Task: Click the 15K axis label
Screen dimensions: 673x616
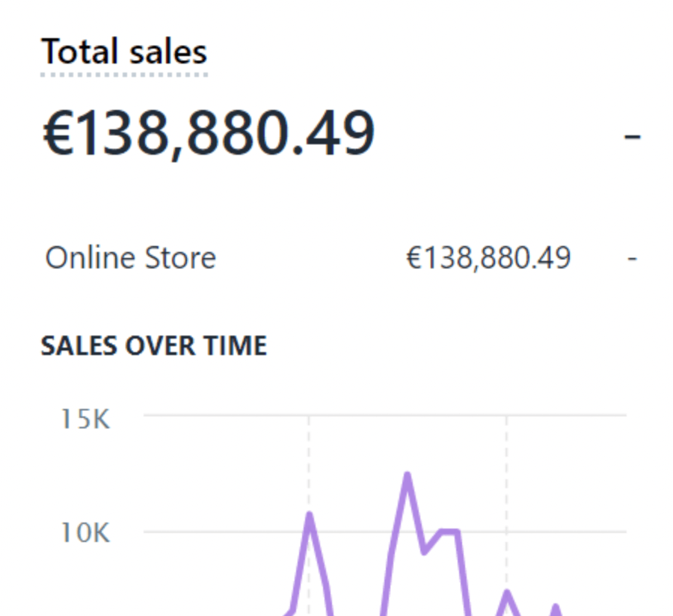Action: (85, 419)
